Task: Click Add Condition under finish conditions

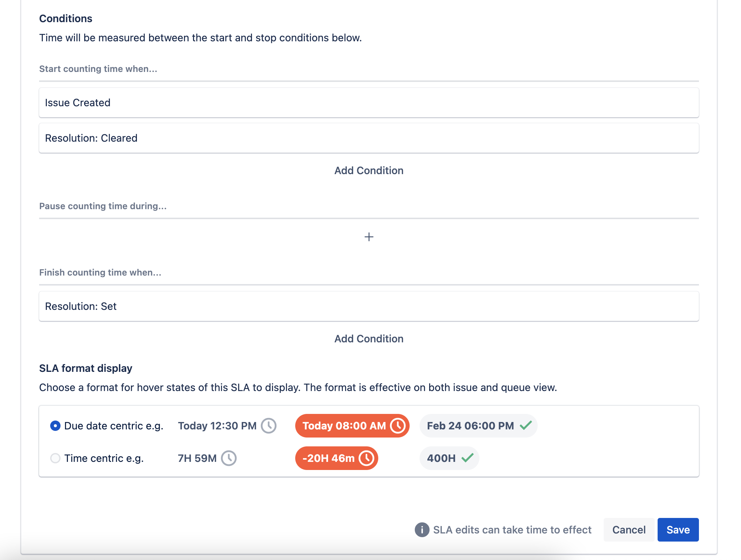Action: click(x=369, y=339)
